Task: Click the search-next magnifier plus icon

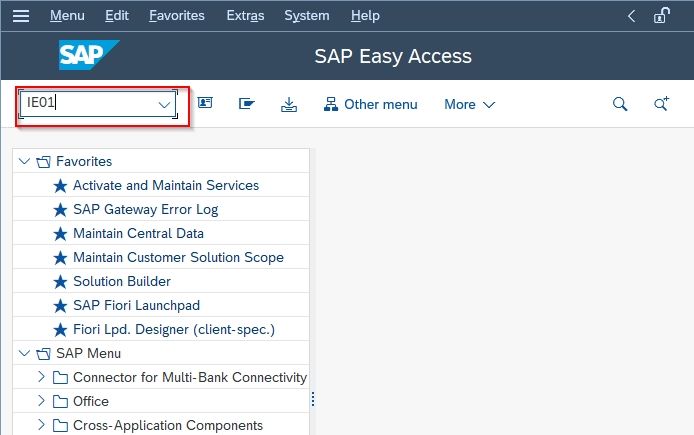Action: pyautogui.click(x=662, y=104)
